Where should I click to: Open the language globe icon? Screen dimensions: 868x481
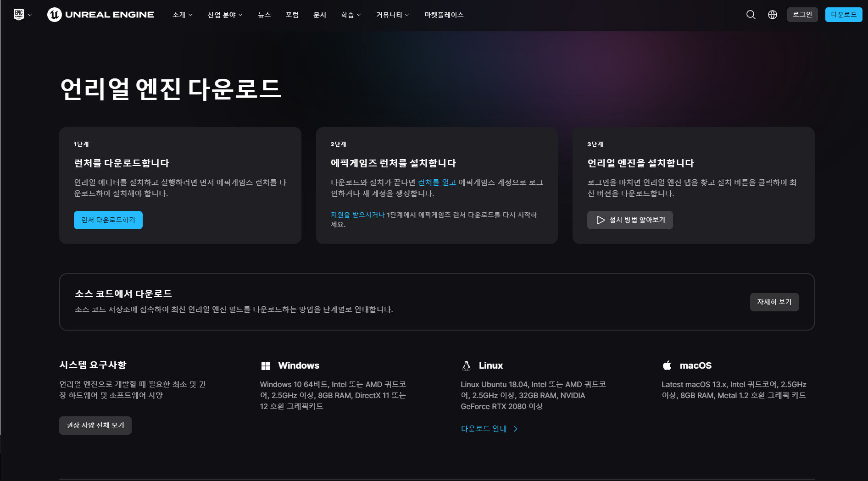(x=773, y=15)
